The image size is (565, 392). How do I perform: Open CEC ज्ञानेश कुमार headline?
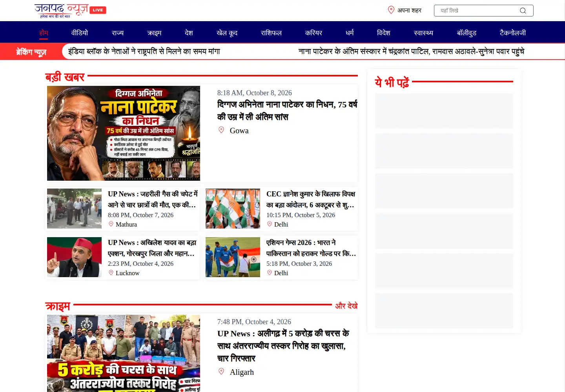pos(311,199)
